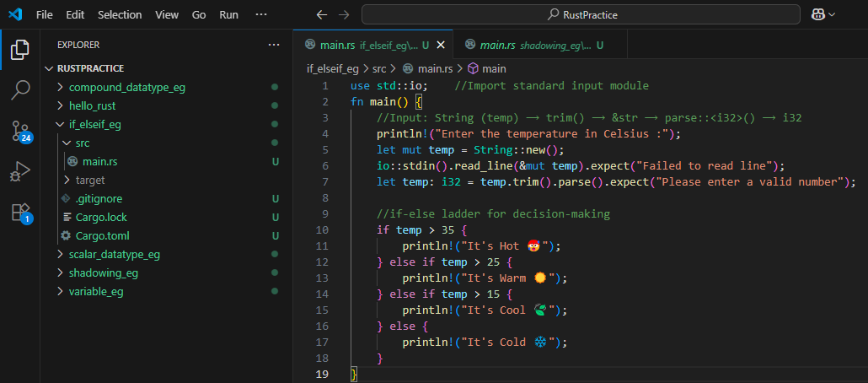The height and width of the screenshot is (383, 868).
Task: Click the VS Code logo icon
Action: [15, 14]
